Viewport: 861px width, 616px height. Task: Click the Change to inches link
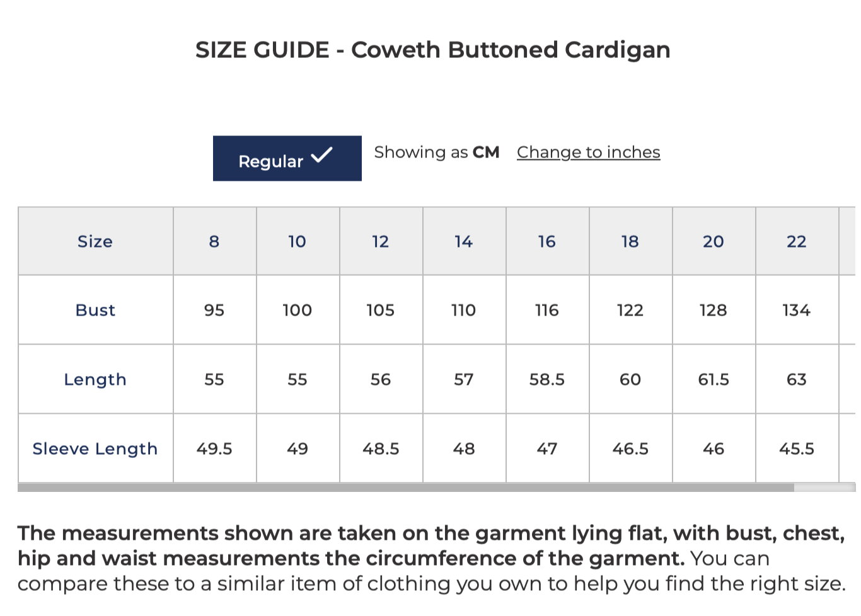587,152
